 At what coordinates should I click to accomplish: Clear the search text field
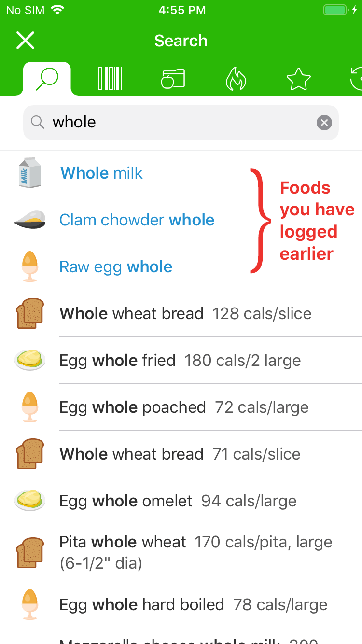click(x=324, y=123)
